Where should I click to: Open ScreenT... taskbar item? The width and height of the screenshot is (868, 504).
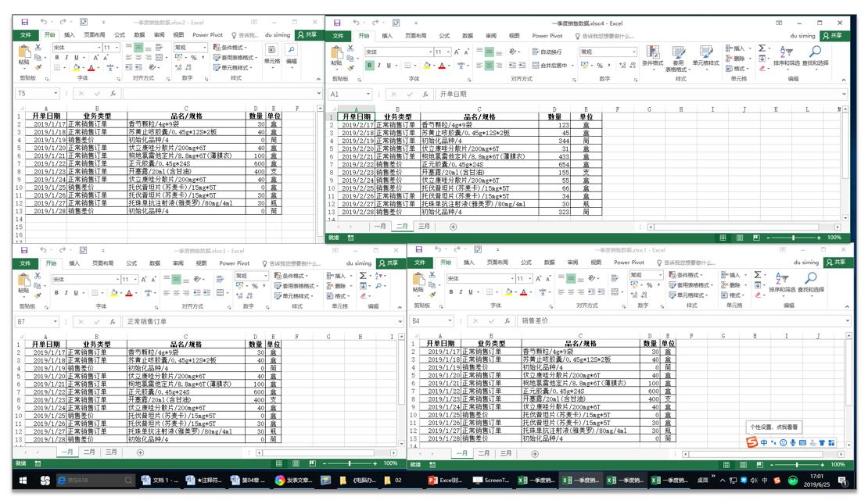pos(491,481)
